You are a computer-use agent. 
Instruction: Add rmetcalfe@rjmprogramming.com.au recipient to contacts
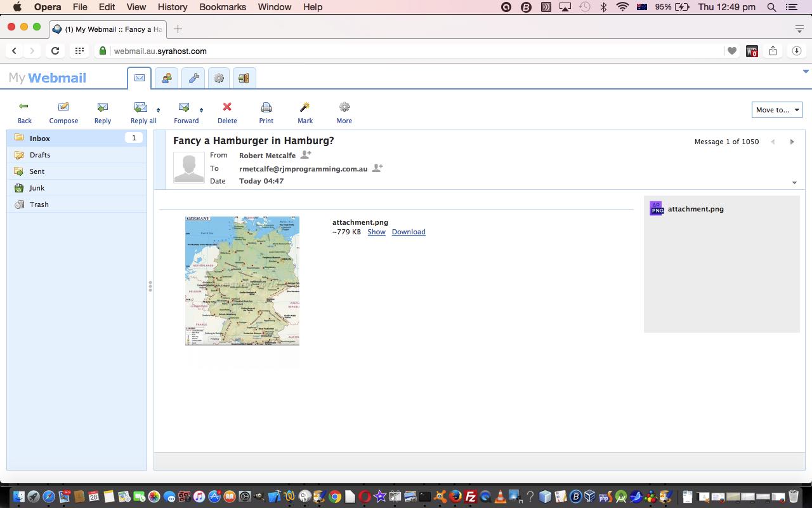tap(377, 168)
